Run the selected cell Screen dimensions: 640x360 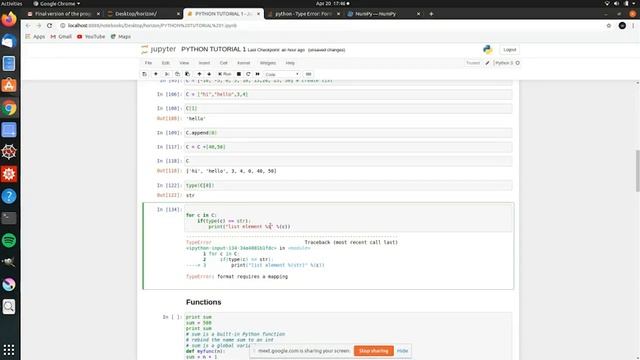[224, 74]
